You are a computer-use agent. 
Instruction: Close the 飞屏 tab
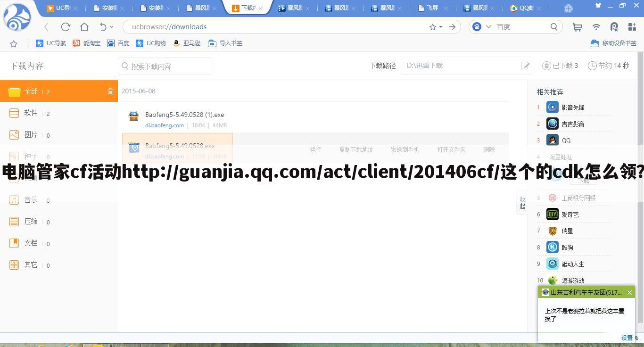[x=445, y=8]
